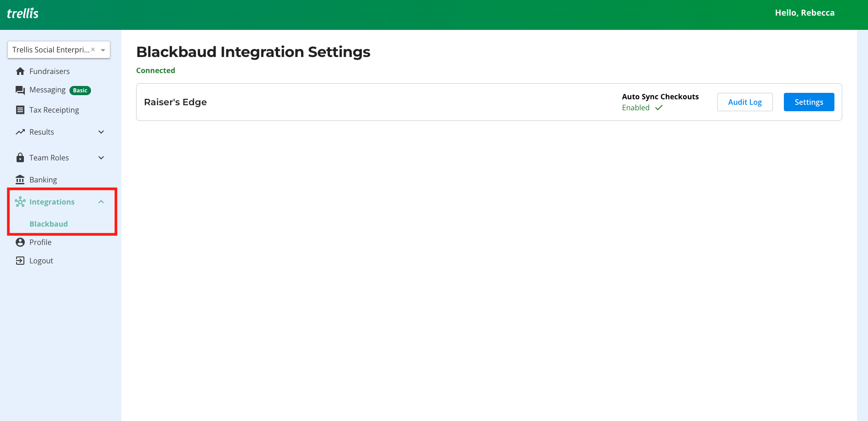Select the Team Roles lock icon
This screenshot has width=868, height=421.
[20, 157]
